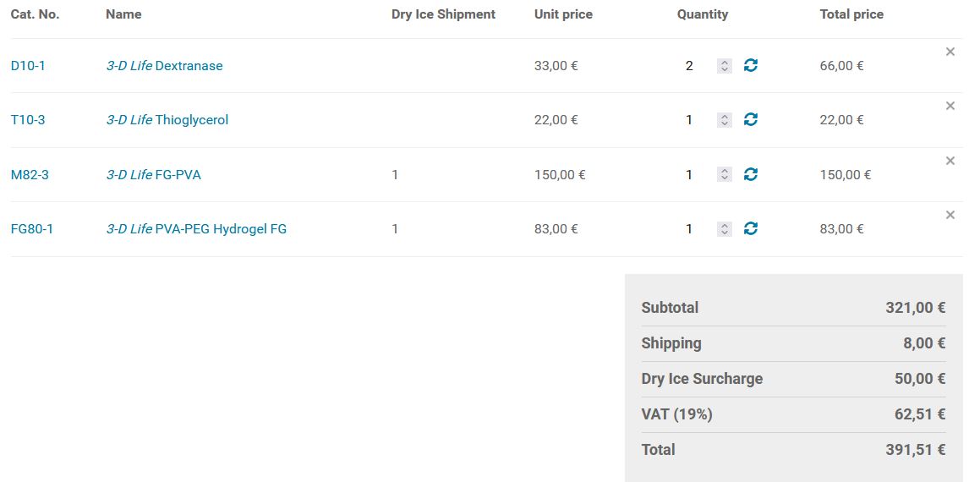Screen dimensions: 980x482
Task: Click FG-PVA quantity stepper
Action: click(x=724, y=174)
